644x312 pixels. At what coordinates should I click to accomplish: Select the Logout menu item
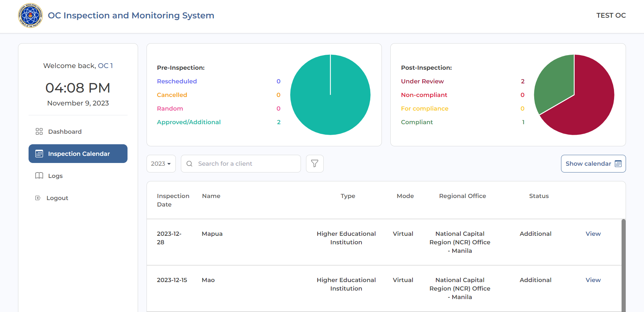(x=57, y=198)
